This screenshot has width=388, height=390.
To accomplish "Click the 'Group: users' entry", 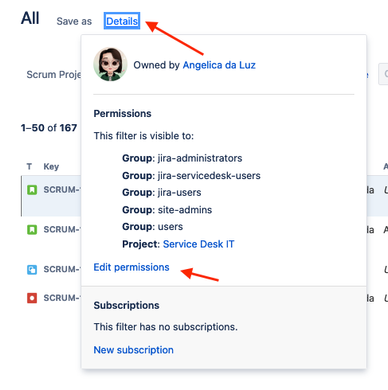I will point(152,227).
